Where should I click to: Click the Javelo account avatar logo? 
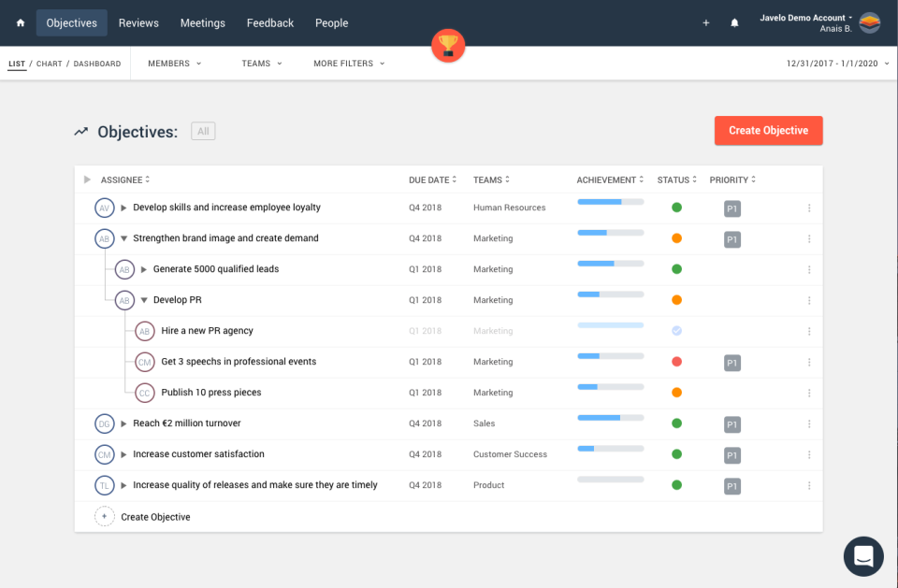click(x=869, y=22)
